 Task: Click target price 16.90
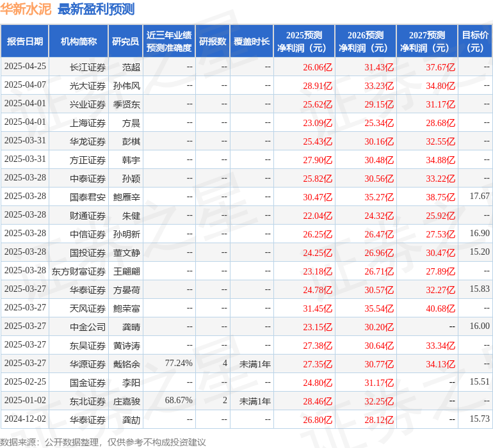click(480, 233)
